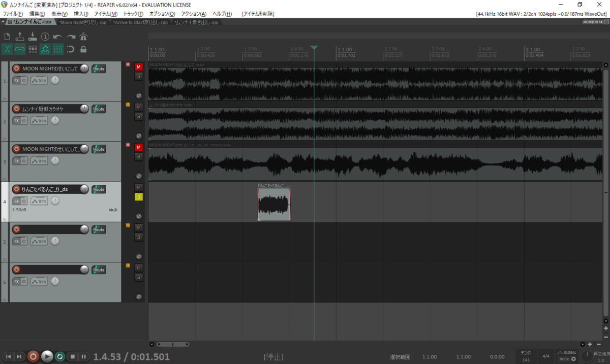Mute track 2 with M button

pos(139,107)
